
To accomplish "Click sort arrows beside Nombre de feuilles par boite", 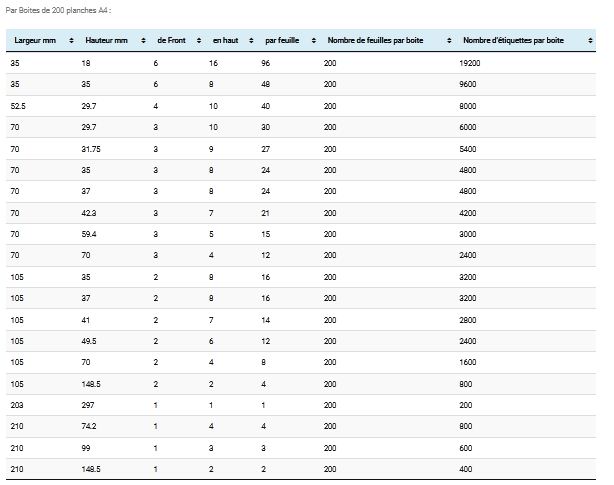I will click(447, 40).
